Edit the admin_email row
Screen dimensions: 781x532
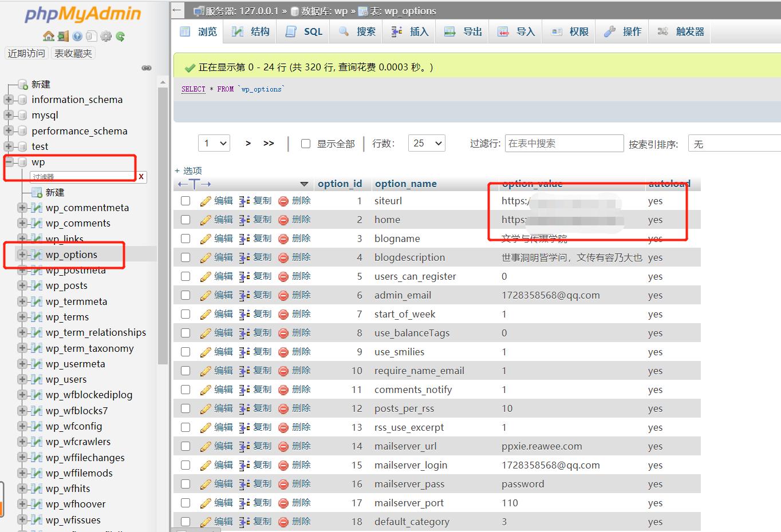pyautogui.click(x=217, y=295)
